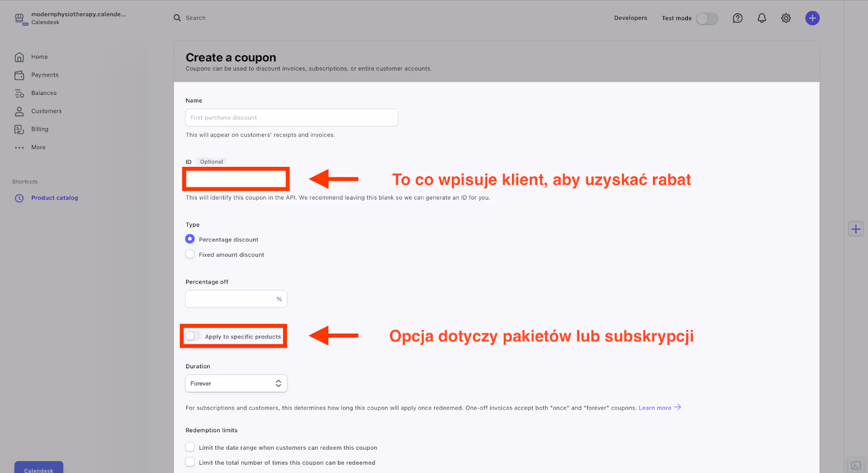Open the terminal console icon at bottom right
This screenshot has width=868, height=473.
pos(856,465)
